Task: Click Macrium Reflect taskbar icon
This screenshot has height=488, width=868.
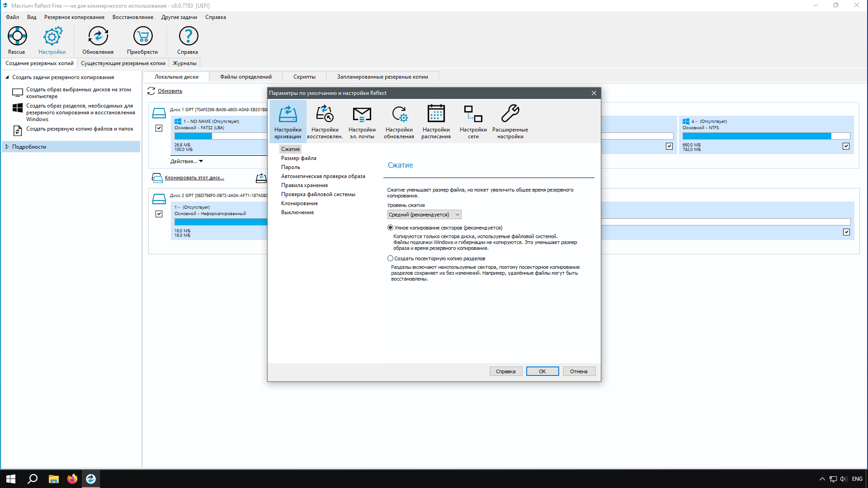Action: [x=91, y=479]
